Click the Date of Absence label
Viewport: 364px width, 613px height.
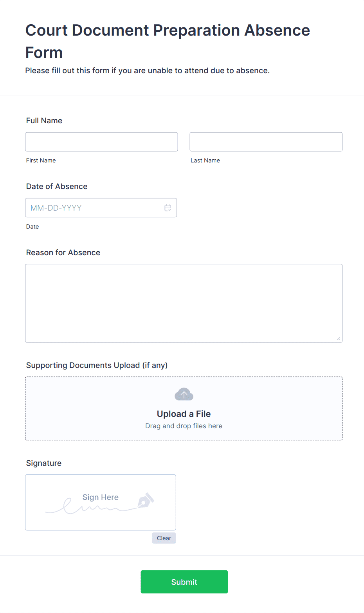coord(57,186)
